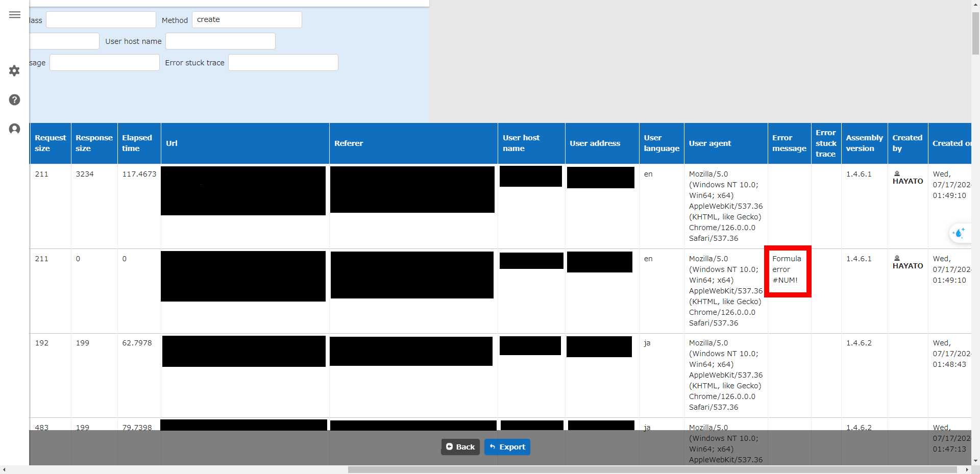Image resolution: width=980 pixels, height=474 pixels.
Task: Click the scroll right arrow at bottom
Action: (x=967, y=469)
